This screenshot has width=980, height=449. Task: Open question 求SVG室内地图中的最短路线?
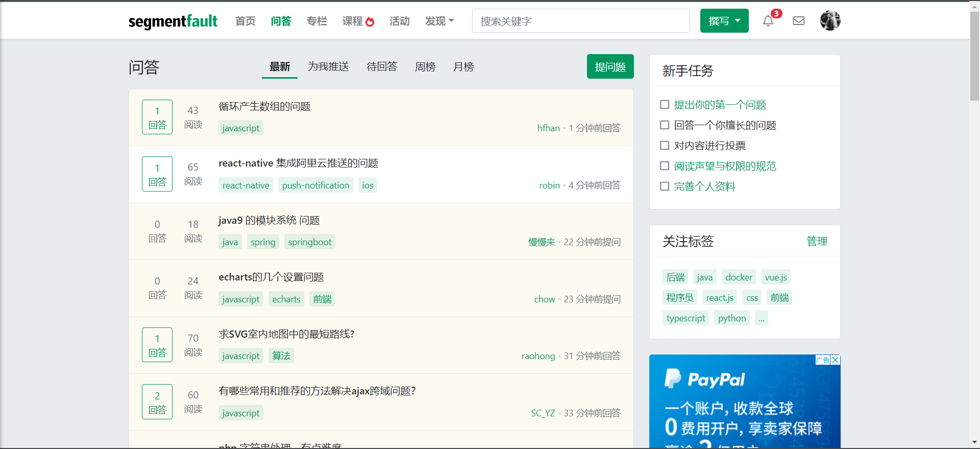(286, 334)
